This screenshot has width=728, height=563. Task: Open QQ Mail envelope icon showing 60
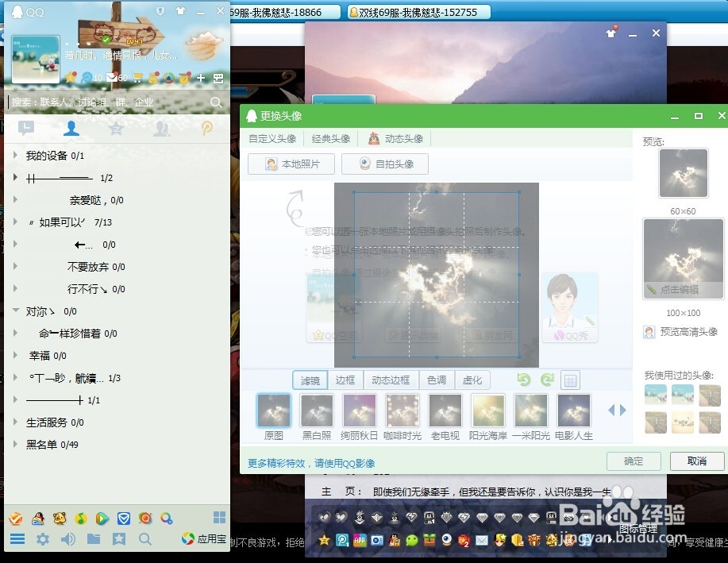(x=111, y=78)
